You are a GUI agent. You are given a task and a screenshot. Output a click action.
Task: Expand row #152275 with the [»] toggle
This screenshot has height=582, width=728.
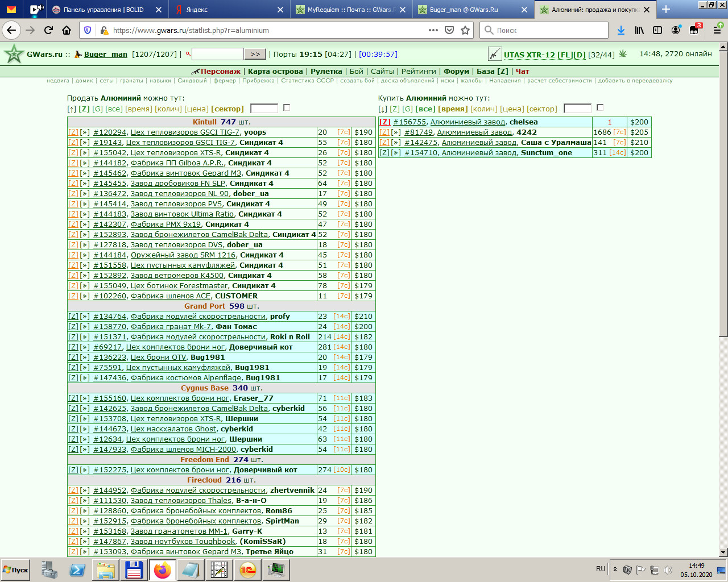85,469
